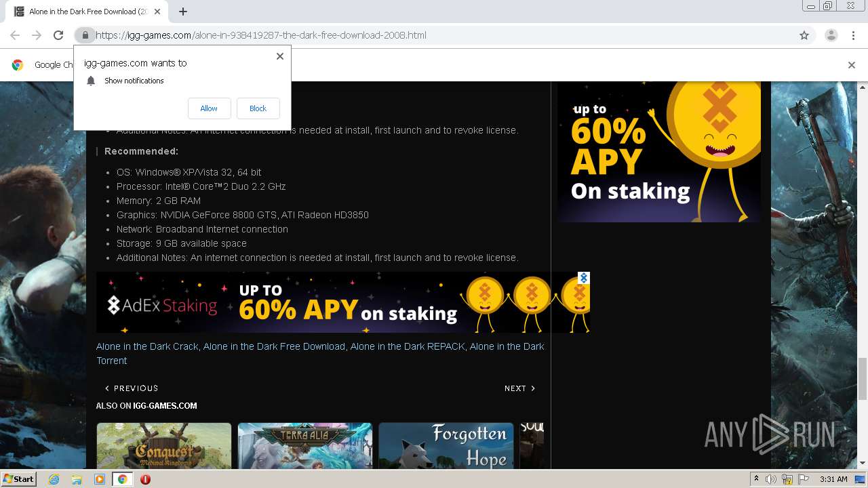Click the scrollbar down arrow
Image resolution: width=868 pixels, height=488 pixels.
coord(863,464)
